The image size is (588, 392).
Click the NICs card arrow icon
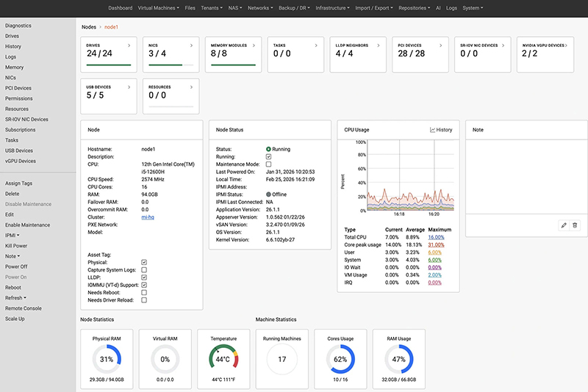pos(191,46)
